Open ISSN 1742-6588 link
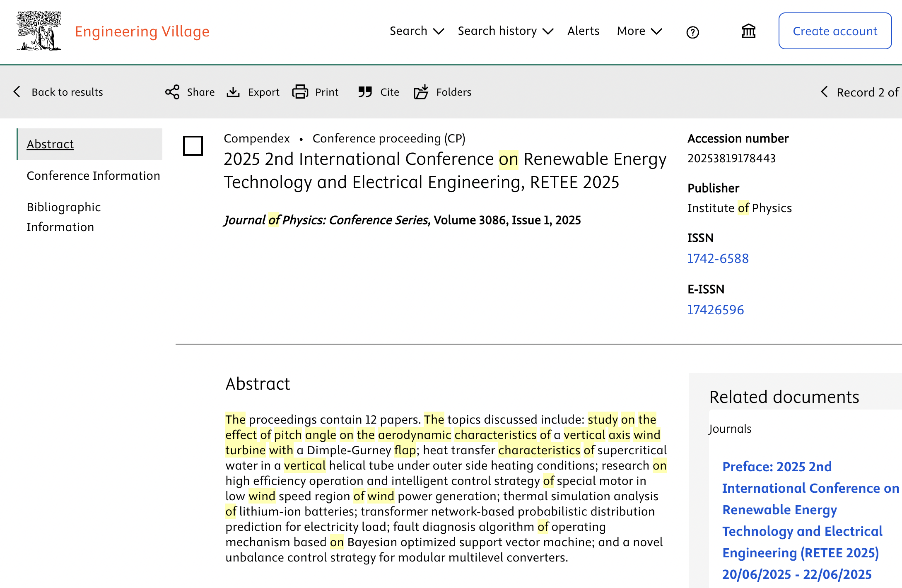This screenshot has width=902, height=588. point(718,258)
